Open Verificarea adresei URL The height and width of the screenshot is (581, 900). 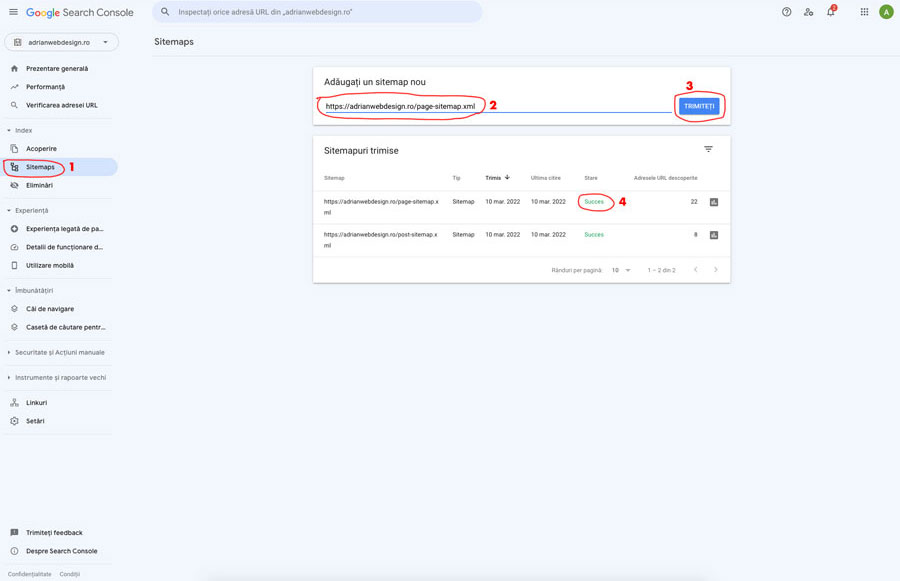[x=59, y=105]
